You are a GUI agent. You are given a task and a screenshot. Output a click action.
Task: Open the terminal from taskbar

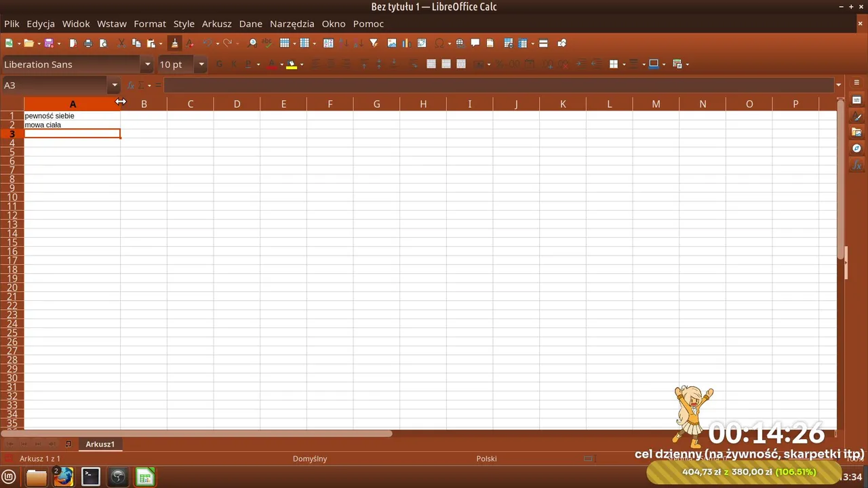91,477
